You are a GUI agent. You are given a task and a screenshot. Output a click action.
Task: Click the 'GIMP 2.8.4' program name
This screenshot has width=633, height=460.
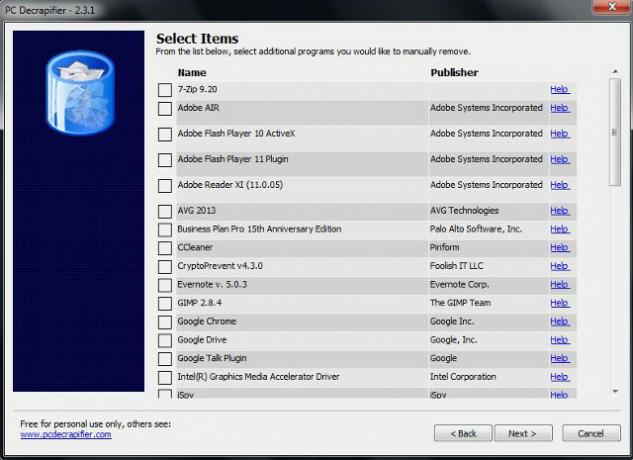pyautogui.click(x=199, y=303)
